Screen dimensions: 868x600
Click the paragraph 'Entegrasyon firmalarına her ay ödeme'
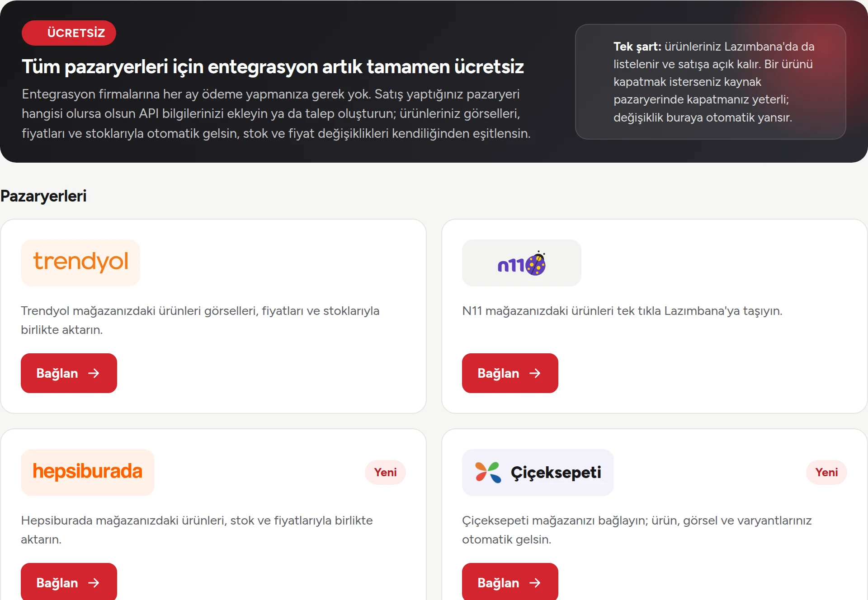[276, 114]
